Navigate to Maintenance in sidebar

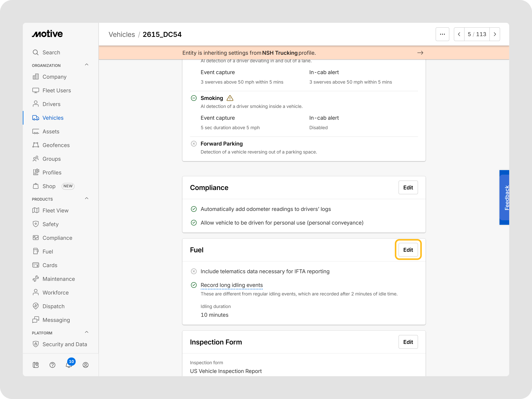click(59, 279)
